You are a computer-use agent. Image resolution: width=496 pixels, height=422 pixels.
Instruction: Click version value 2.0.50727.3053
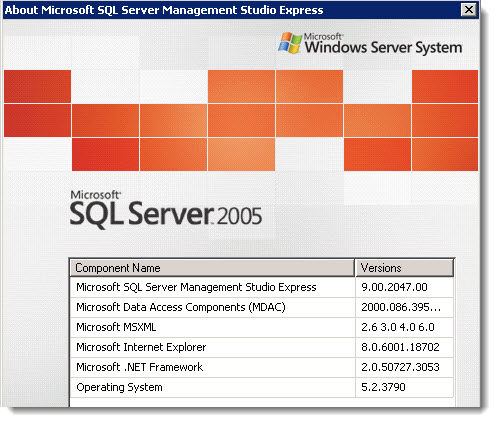(x=400, y=367)
